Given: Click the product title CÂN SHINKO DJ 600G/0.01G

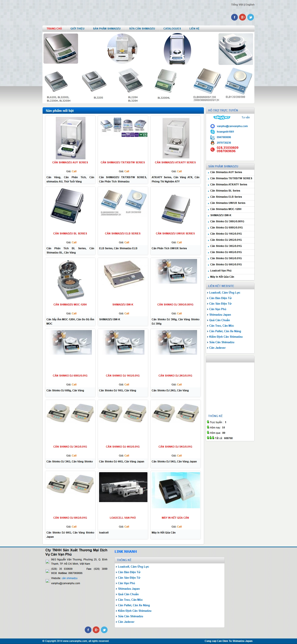Looking at the screenshot, I should click(70, 376).
